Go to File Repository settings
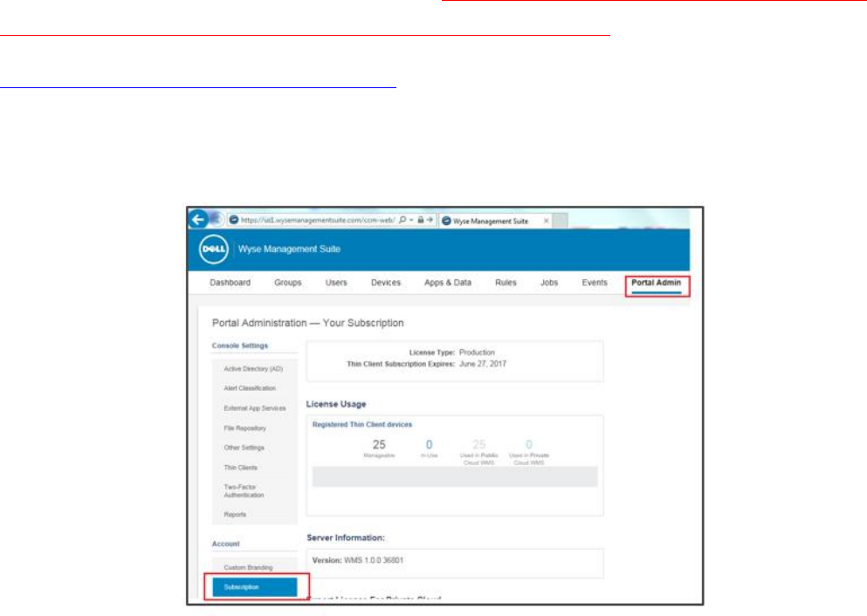The height and width of the screenshot is (616, 867). coord(245,428)
